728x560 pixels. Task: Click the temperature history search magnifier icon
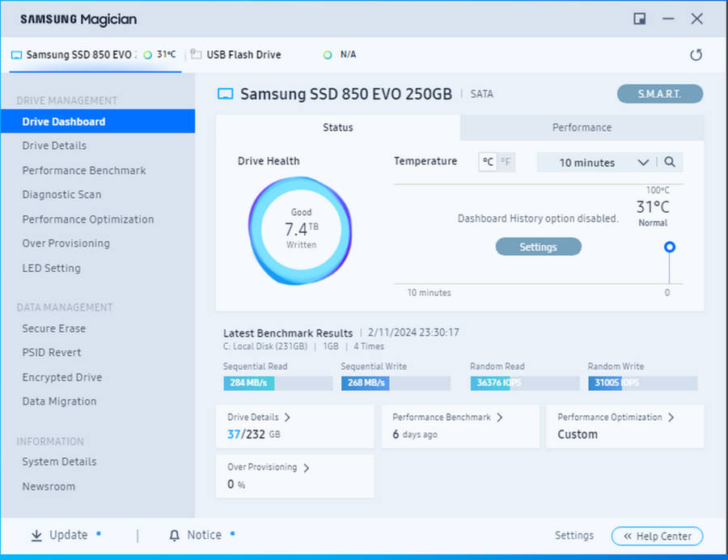click(x=670, y=163)
